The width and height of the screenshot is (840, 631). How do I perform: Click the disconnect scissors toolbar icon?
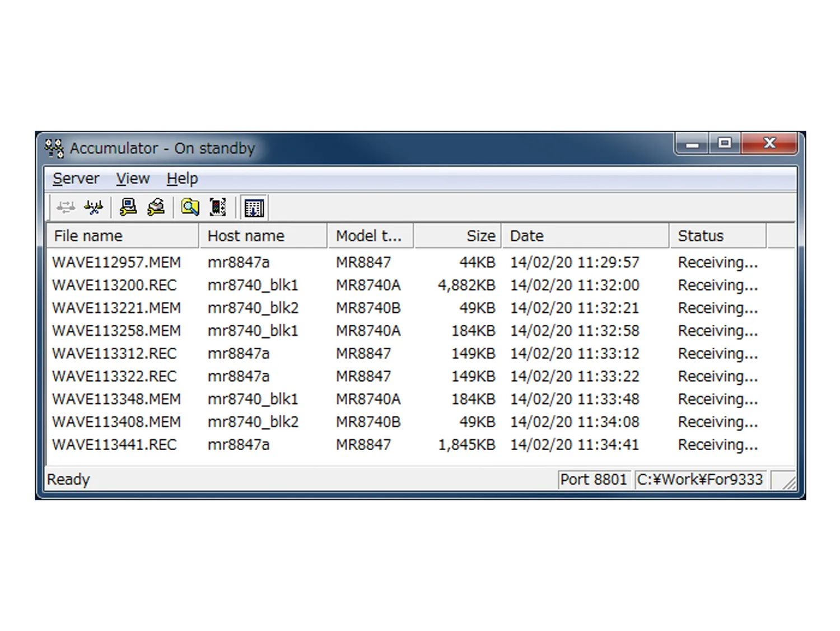94,208
